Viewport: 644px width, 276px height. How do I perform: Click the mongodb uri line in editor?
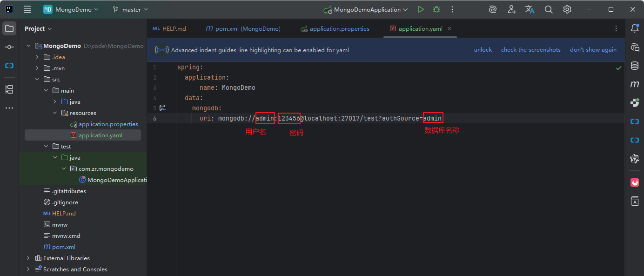tap(321, 118)
